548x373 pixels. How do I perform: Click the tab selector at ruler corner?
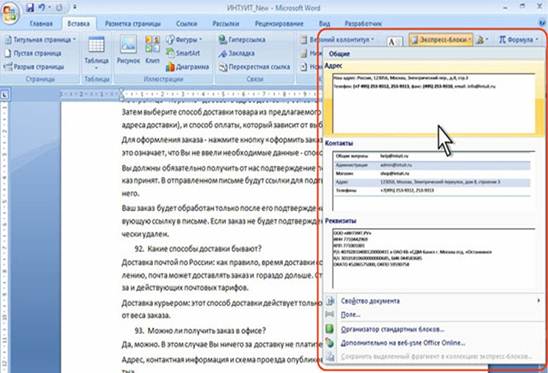[5, 95]
